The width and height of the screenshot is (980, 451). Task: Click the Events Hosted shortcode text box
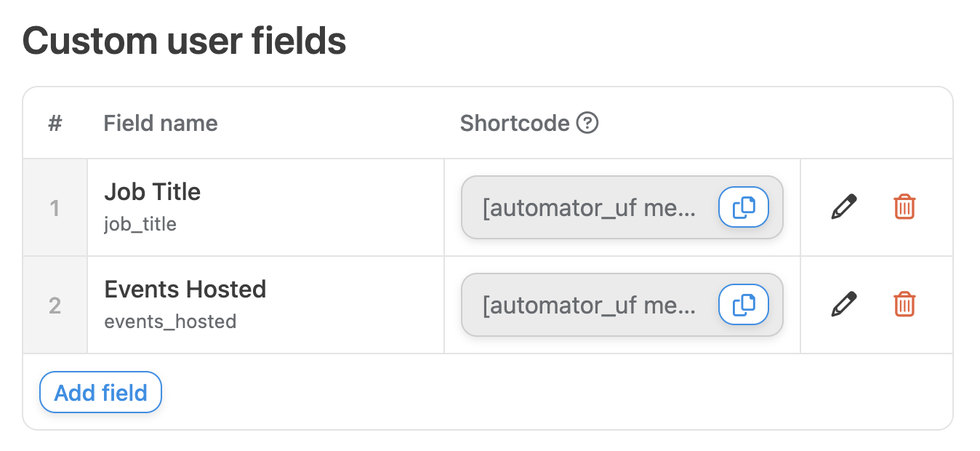[x=589, y=306]
